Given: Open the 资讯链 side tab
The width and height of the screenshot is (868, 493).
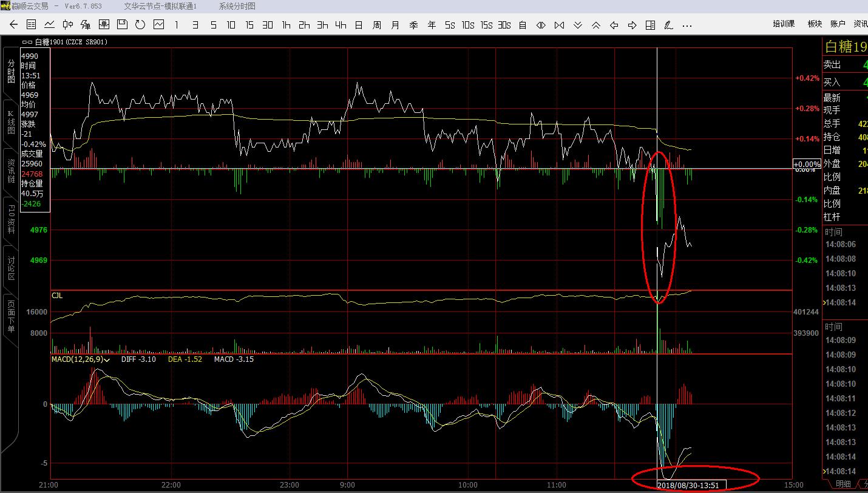Looking at the screenshot, I should pyautogui.click(x=10, y=171).
